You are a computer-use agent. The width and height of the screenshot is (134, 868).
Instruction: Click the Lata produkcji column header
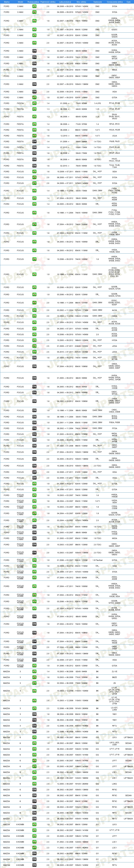(65, 2)
